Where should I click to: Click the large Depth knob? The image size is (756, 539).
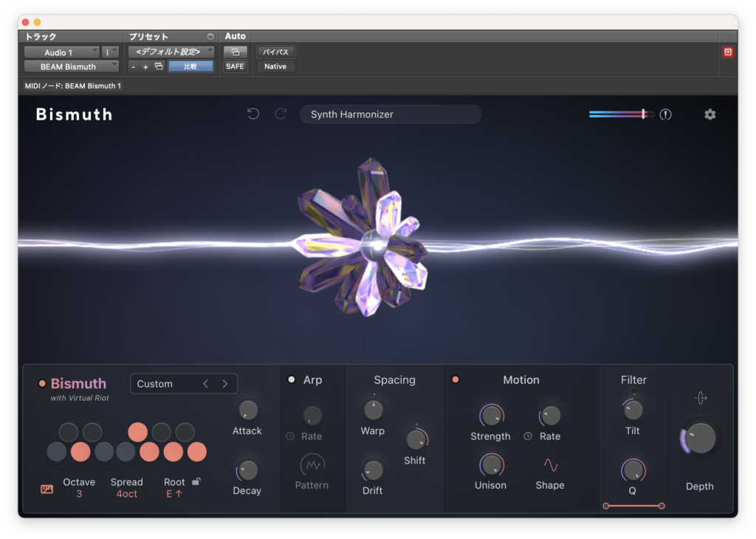click(x=700, y=438)
